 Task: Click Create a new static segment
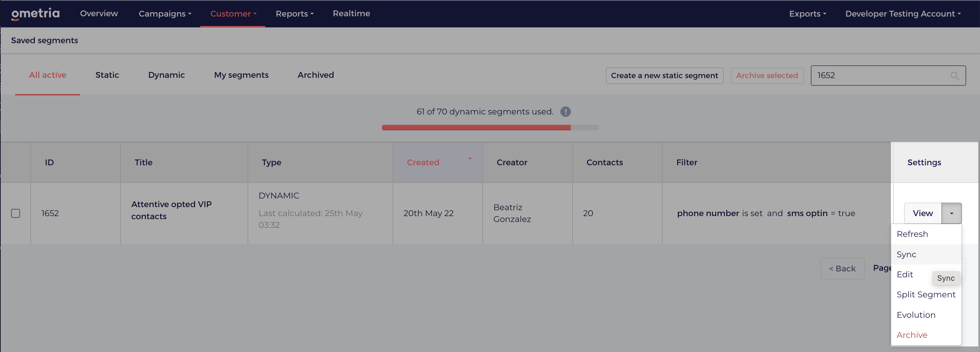click(x=664, y=76)
